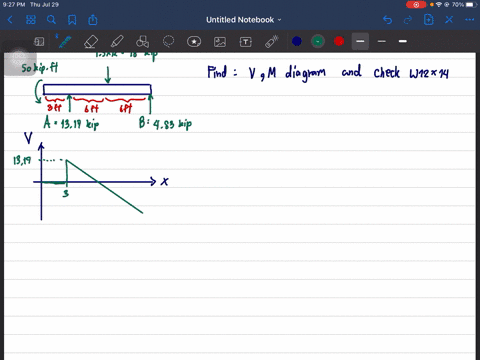Pick the dark blue pen color
The height and width of the screenshot is (360, 480).
[x=297, y=41]
